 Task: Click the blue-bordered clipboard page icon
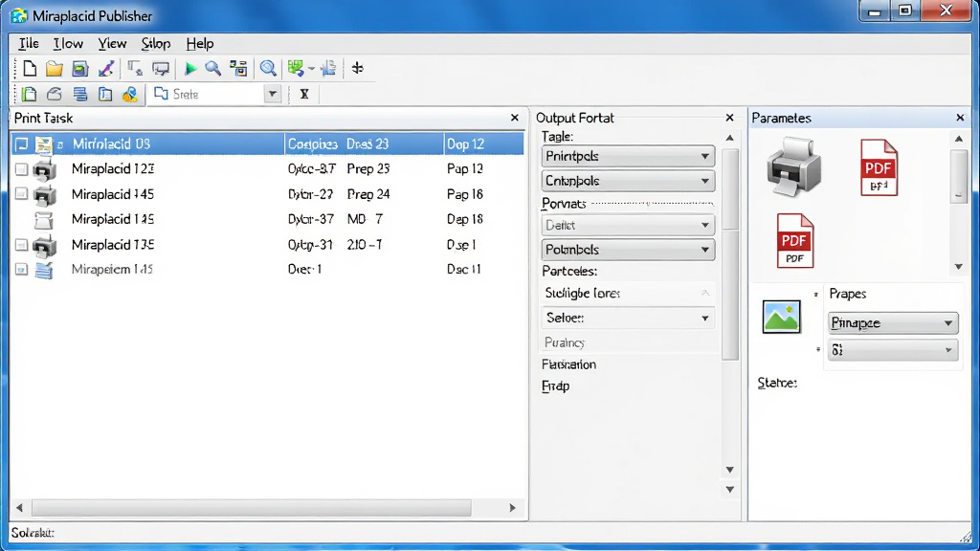tap(105, 95)
